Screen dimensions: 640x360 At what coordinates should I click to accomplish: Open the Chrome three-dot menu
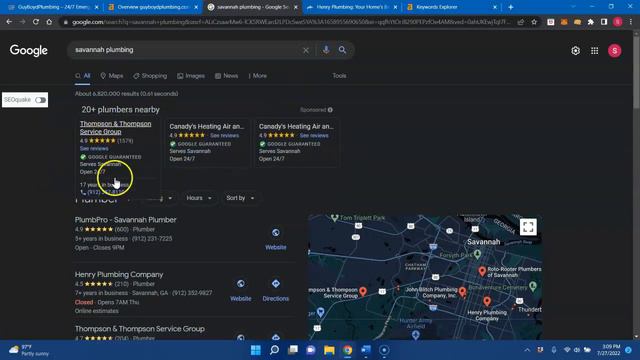(x=631, y=22)
